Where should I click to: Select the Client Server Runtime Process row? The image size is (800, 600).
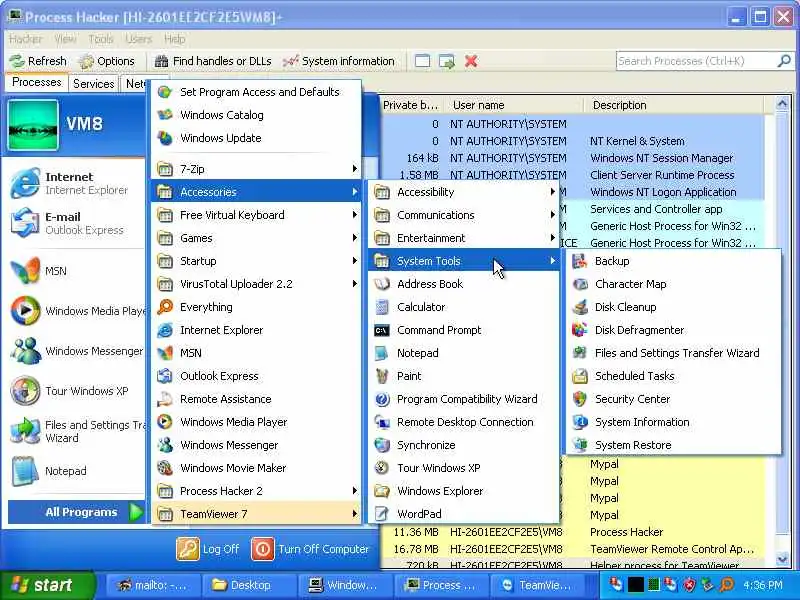click(x=572, y=175)
